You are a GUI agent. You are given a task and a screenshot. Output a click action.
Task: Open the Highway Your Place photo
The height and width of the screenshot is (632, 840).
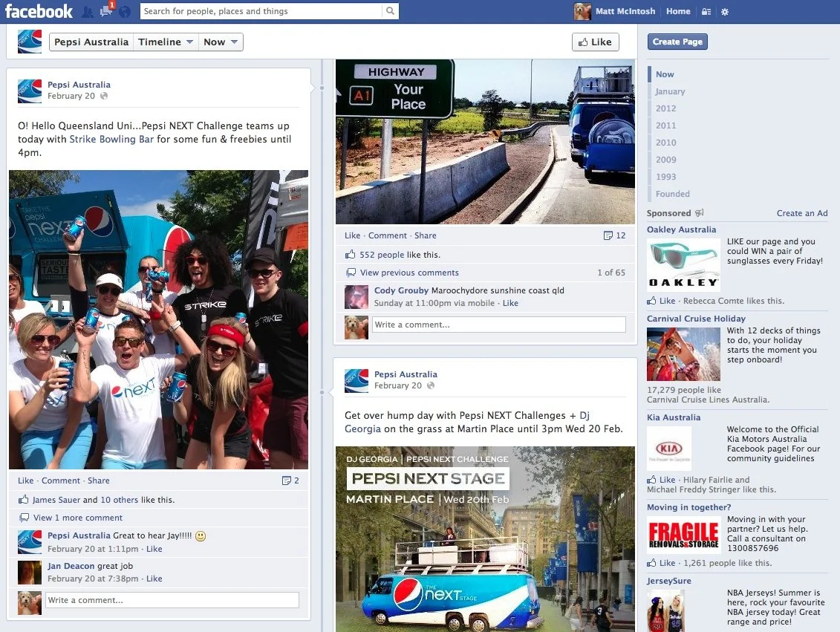coord(485,141)
